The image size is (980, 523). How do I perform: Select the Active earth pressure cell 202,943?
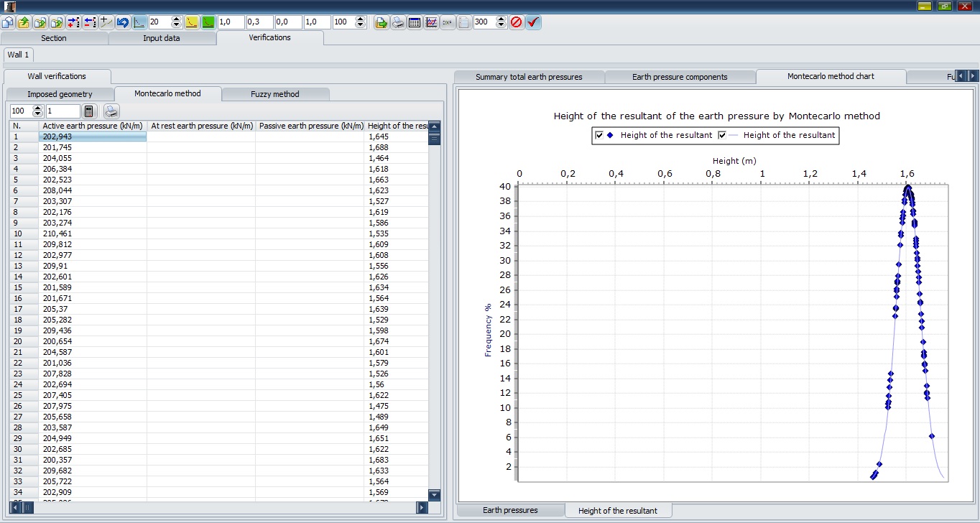point(93,136)
